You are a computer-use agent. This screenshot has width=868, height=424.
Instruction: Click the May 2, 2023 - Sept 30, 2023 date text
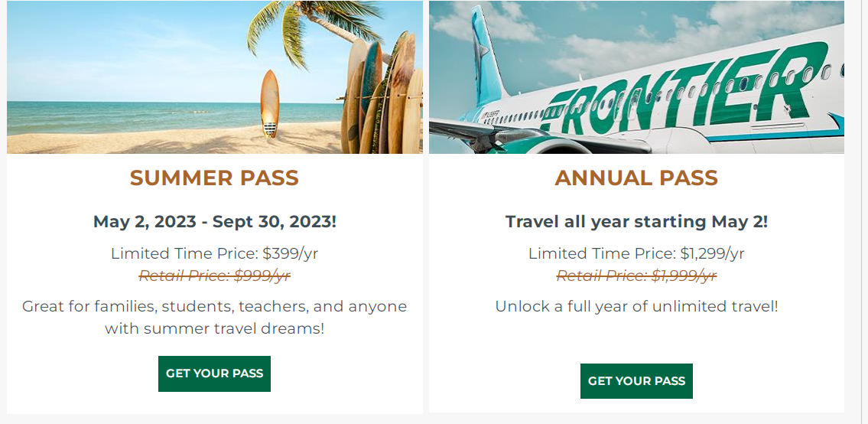pos(215,222)
